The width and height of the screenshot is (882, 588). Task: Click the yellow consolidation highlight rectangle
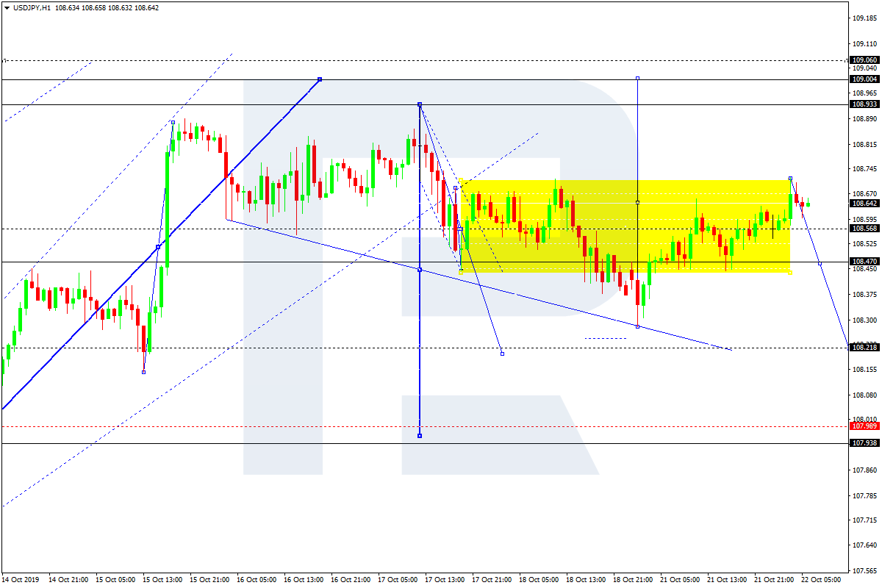coord(625,228)
